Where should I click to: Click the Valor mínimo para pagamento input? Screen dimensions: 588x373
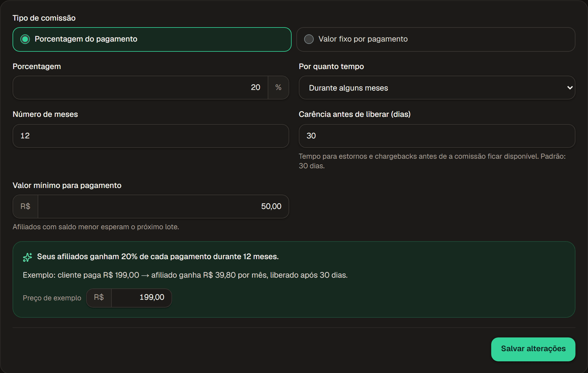[163, 207]
